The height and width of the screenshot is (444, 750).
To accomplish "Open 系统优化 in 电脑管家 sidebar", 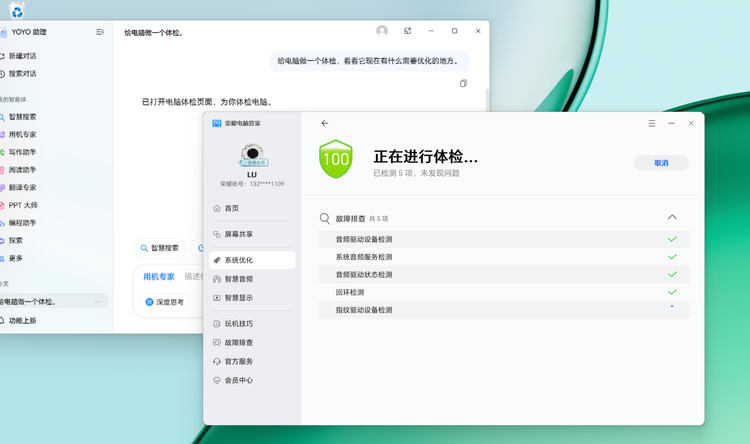I will 252,260.
